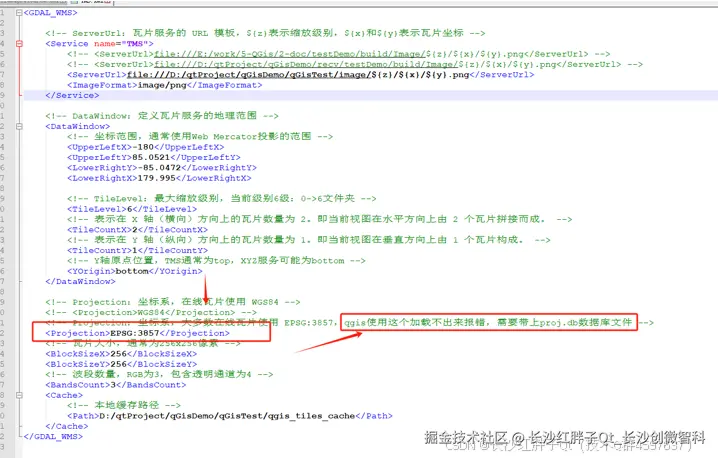Click the active ServerUrl qGisTest/image path line
The height and width of the screenshot is (458, 718).
pyautogui.click(x=300, y=75)
